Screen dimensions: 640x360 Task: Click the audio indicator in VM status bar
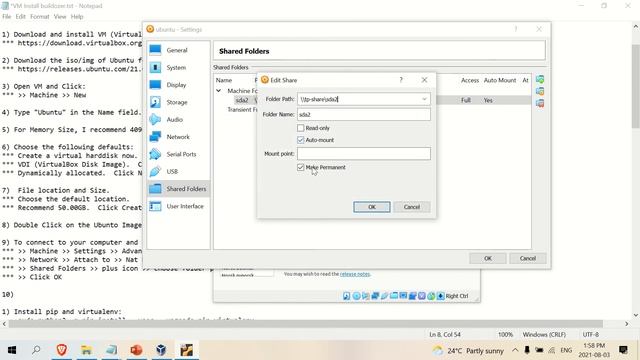tap(365, 296)
